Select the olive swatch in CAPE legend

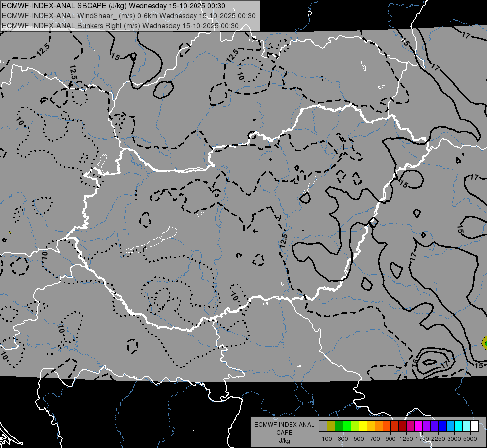tap(331, 426)
